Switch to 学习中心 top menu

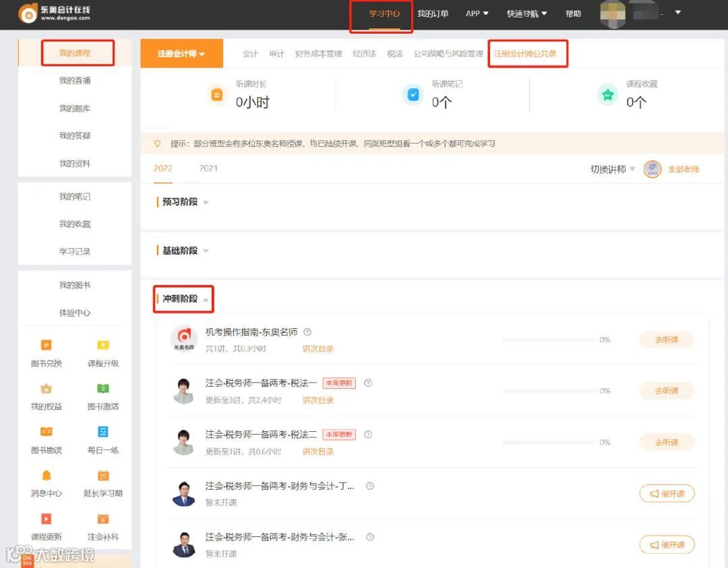point(384,13)
